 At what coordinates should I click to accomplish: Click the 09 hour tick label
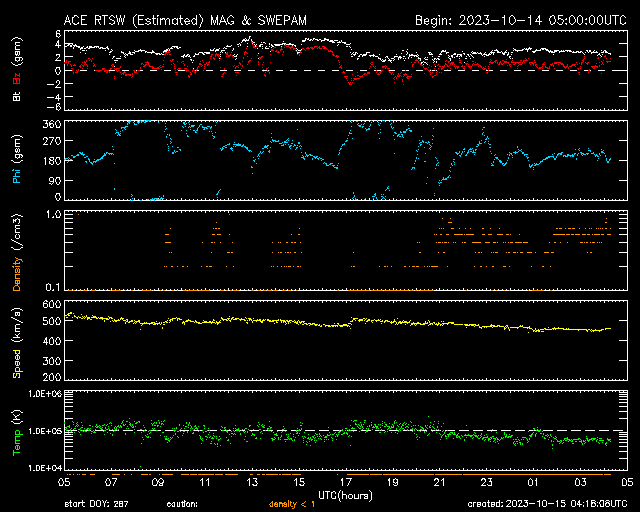[x=158, y=482]
